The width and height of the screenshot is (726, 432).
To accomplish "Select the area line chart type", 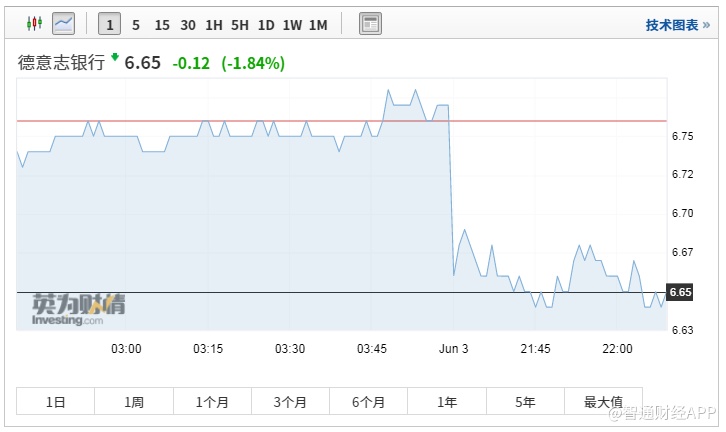I will 63,24.
